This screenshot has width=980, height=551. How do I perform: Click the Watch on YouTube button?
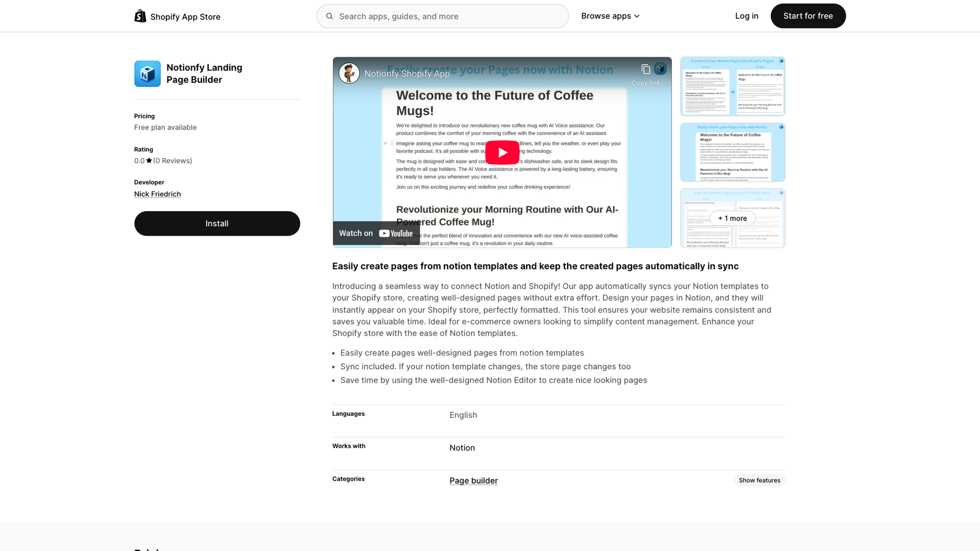(x=376, y=233)
